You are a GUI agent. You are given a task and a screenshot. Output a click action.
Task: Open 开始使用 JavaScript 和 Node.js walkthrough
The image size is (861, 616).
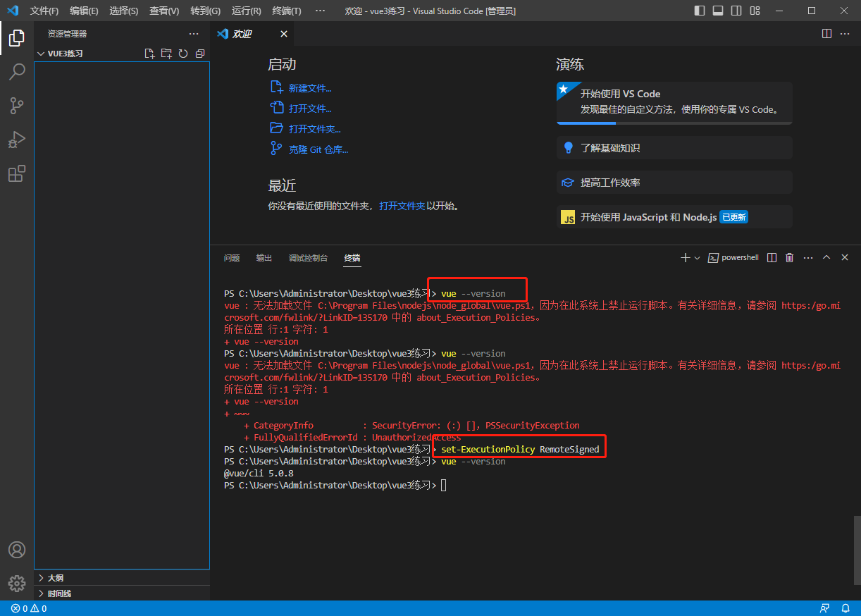coord(674,217)
